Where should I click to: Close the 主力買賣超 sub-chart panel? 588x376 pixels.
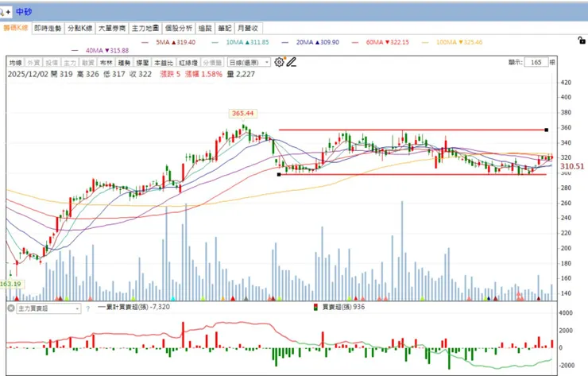(x=11, y=308)
